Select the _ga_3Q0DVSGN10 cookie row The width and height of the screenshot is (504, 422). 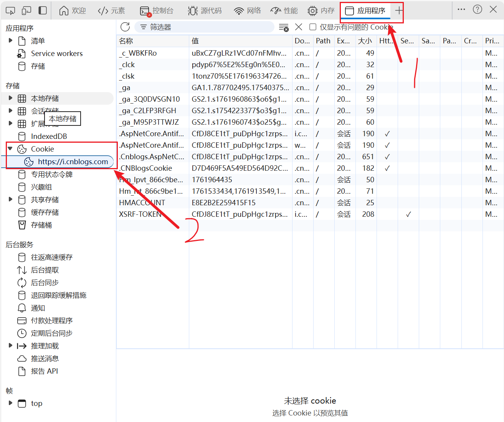pos(310,99)
